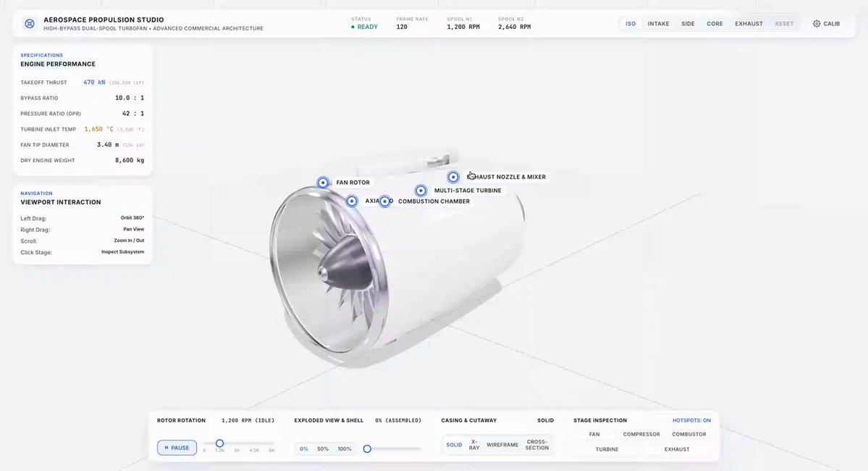Click the exploded view slider handle
The height and width of the screenshot is (471, 868).
(367, 449)
